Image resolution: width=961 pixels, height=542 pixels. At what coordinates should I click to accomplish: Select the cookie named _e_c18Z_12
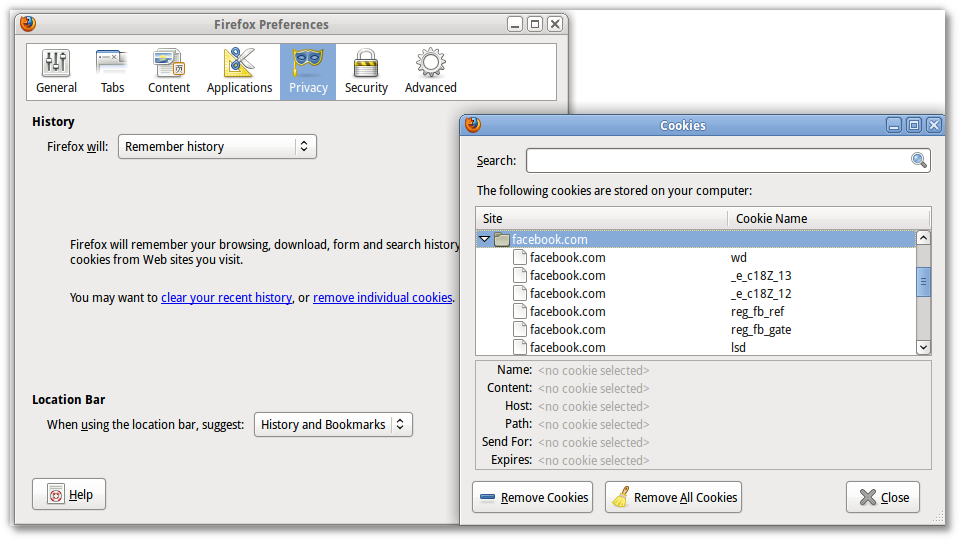tap(696, 293)
